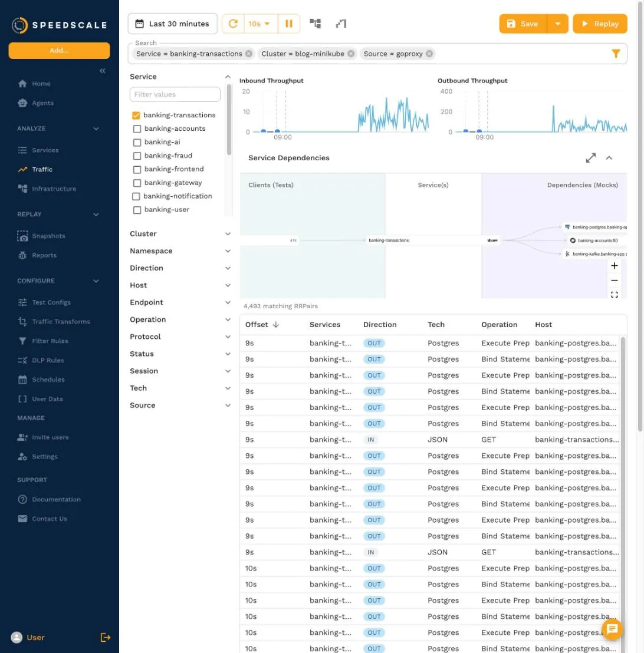
Task: Collapse the Service Dependencies panel
Action: (609, 158)
